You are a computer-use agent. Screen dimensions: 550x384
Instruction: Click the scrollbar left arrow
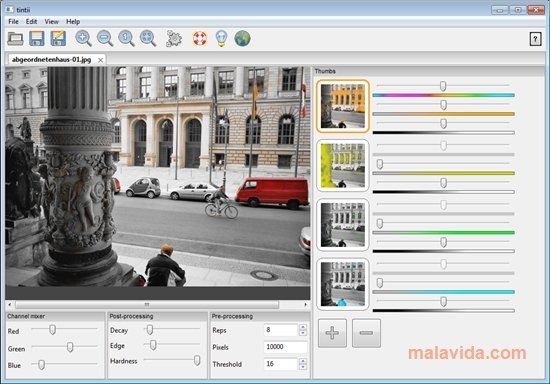pos(9,304)
